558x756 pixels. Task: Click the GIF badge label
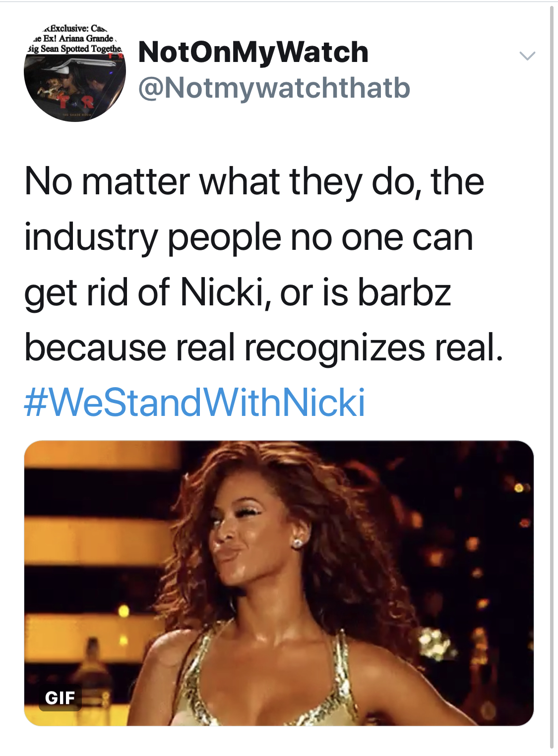click(x=60, y=698)
